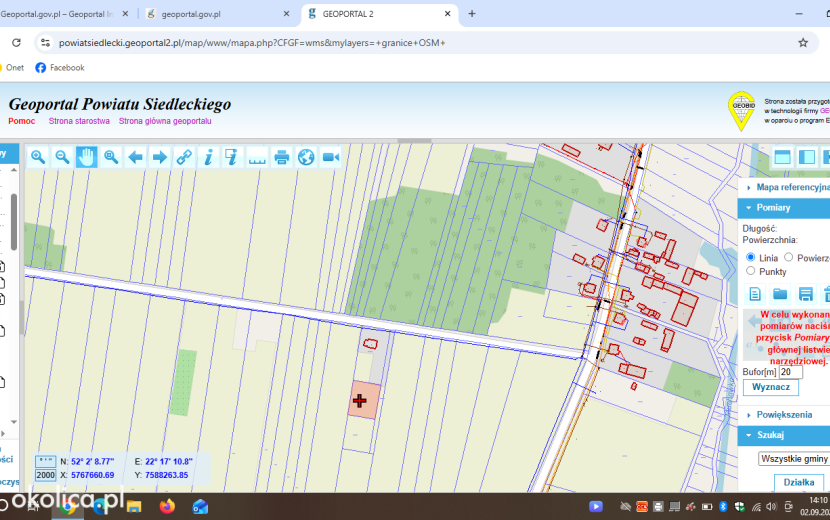
Task: Select the Powierzchnia radio button
Action: click(789, 257)
